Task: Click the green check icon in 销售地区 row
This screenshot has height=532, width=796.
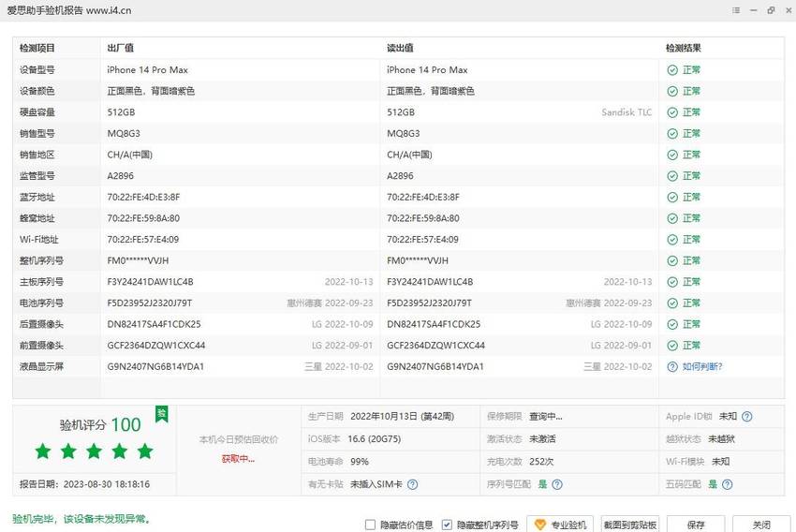Action: [672, 155]
